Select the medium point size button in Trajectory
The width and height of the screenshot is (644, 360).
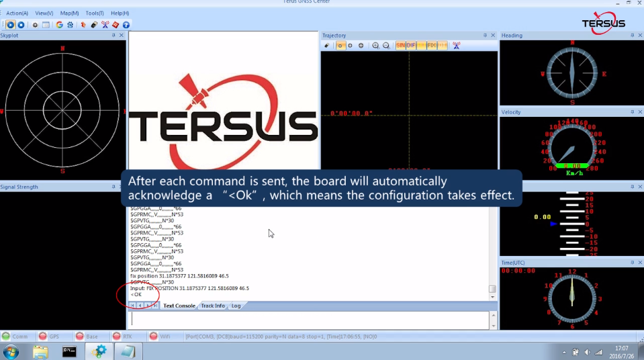(350, 46)
